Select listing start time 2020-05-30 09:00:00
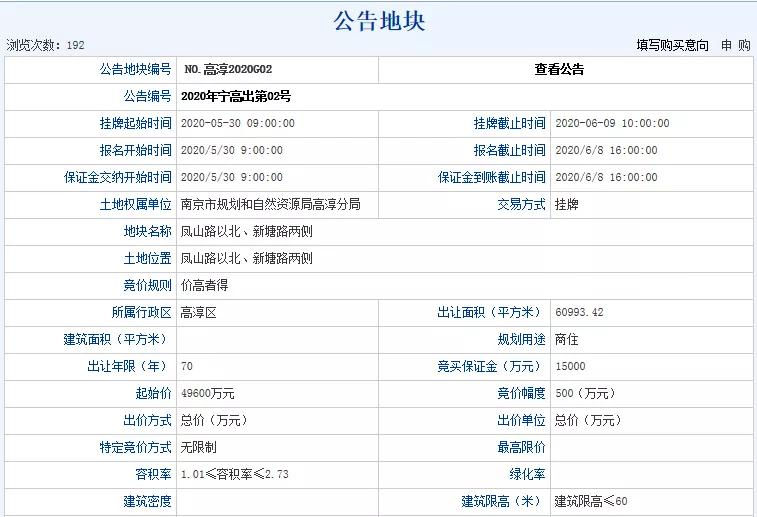 (238, 124)
